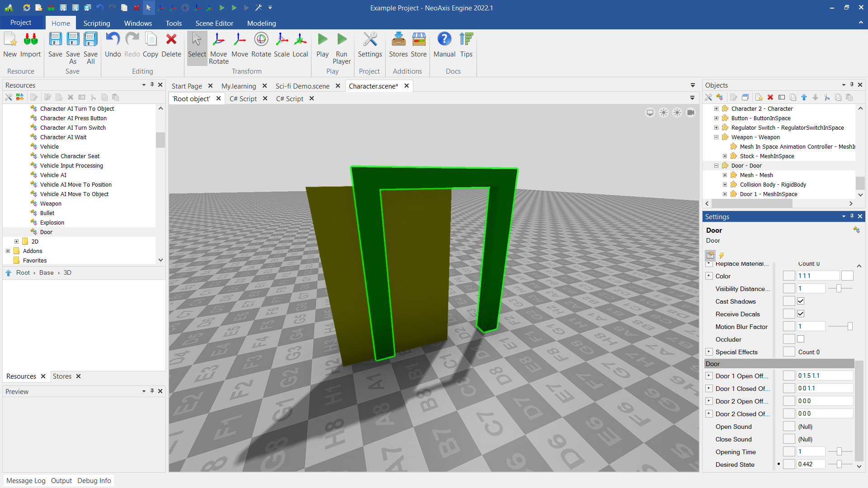The width and height of the screenshot is (868, 488).
Task: Adjust the Desired State slider
Action: pos(840,465)
